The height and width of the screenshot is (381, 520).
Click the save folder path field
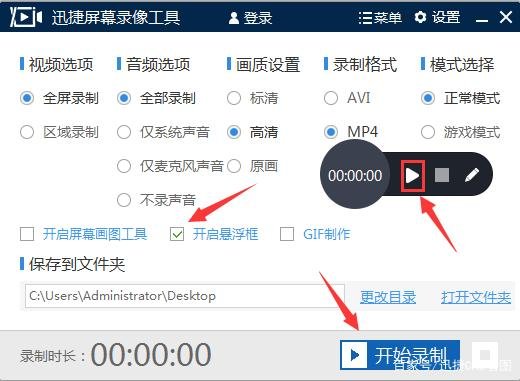pyautogui.click(x=185, y=296)
